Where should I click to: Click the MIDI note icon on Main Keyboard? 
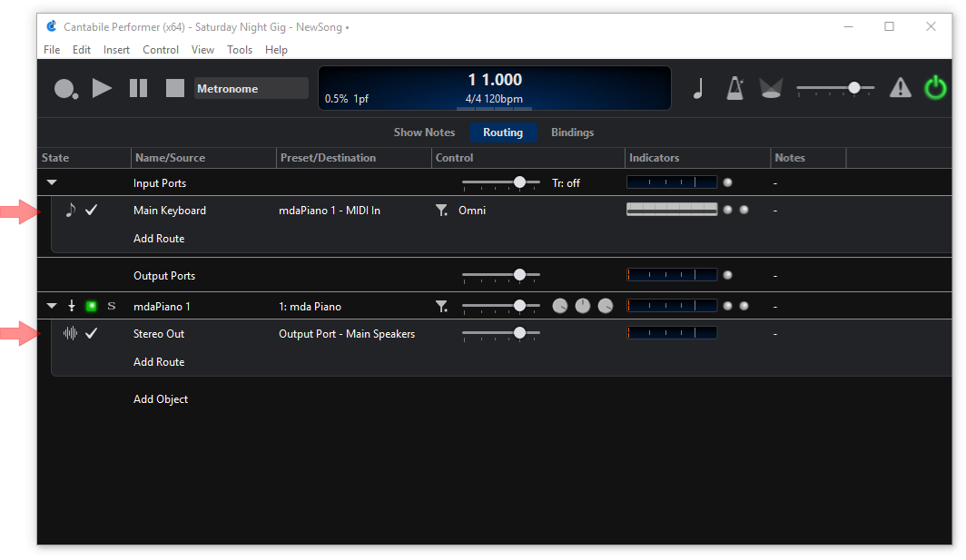pos(71,210)
